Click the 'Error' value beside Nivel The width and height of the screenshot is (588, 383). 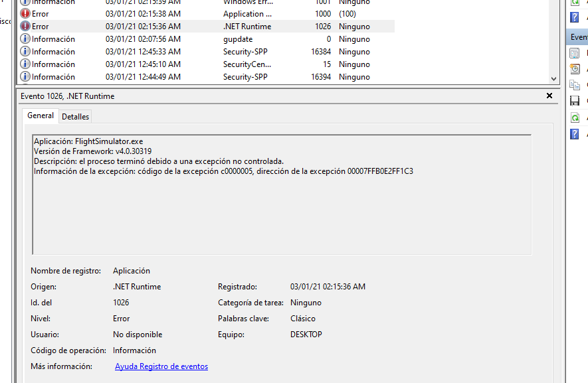click(121, 318)
